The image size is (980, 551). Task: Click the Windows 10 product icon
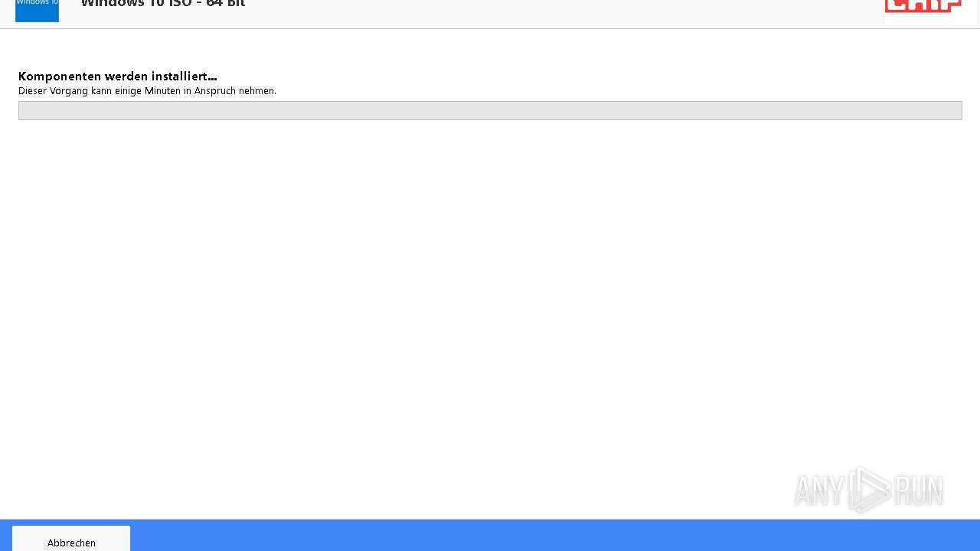[37, 11]
